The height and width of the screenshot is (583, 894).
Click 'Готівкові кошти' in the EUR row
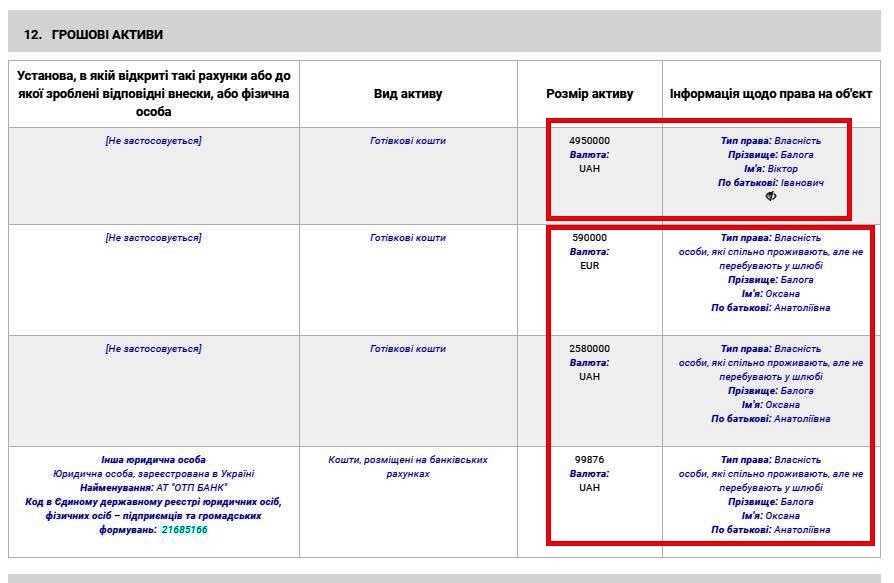408,238
